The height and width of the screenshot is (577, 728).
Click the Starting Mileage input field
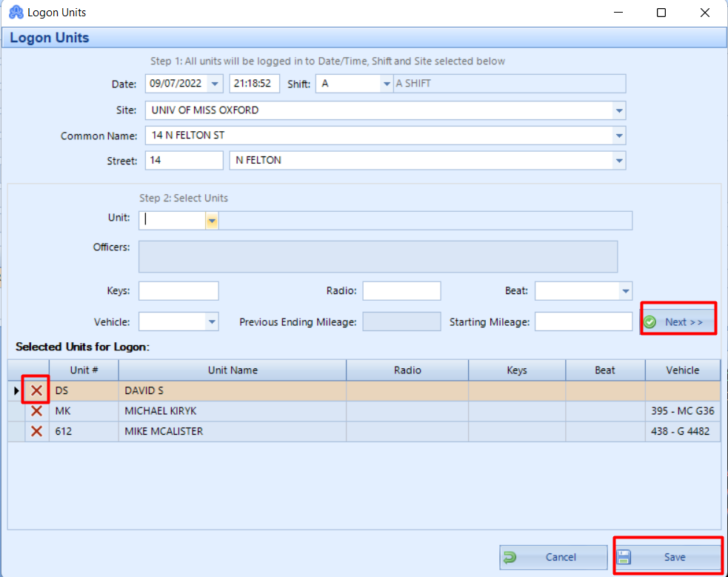[x=583, y=321]
